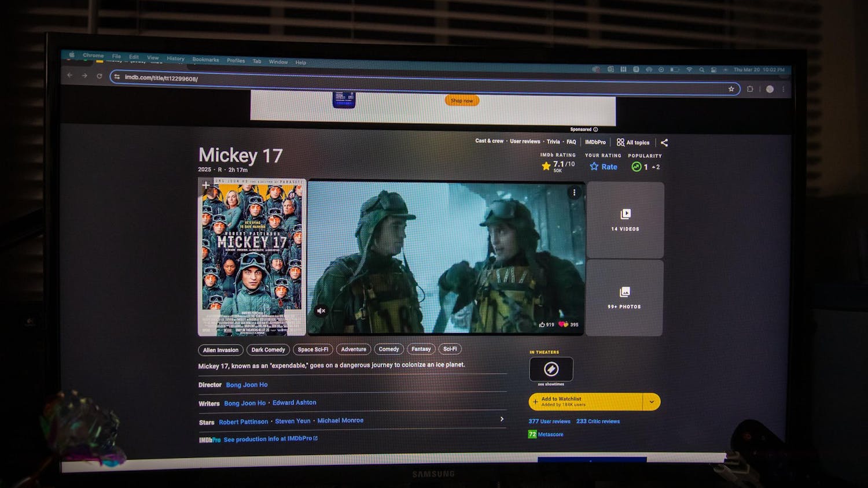Unmute the Mickey 17 trailer

pos(322,311)
